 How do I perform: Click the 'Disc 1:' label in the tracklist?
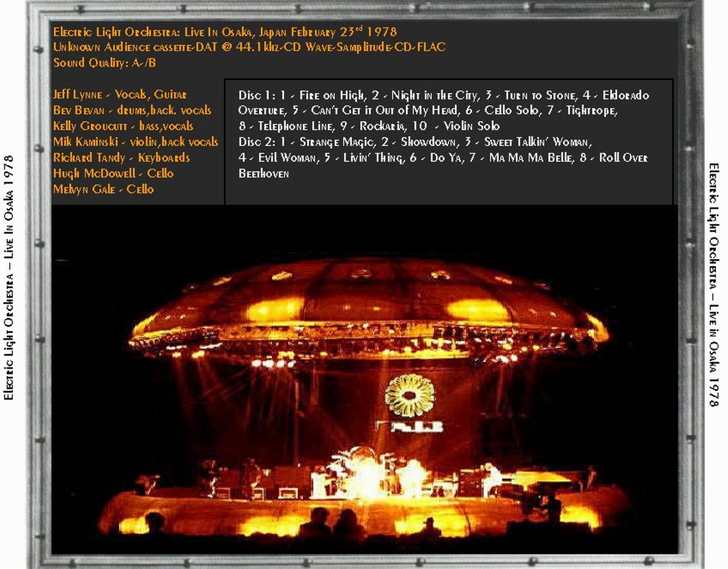(x=257, y=95)
